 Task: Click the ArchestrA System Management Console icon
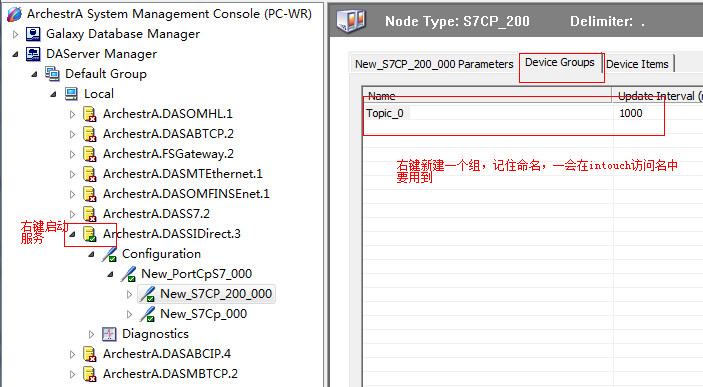14,14
